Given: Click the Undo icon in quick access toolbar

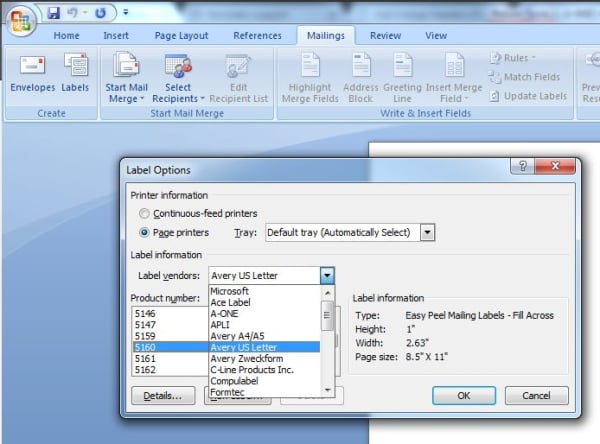Looking at the screenshot, I should click(x=74, y=13).
